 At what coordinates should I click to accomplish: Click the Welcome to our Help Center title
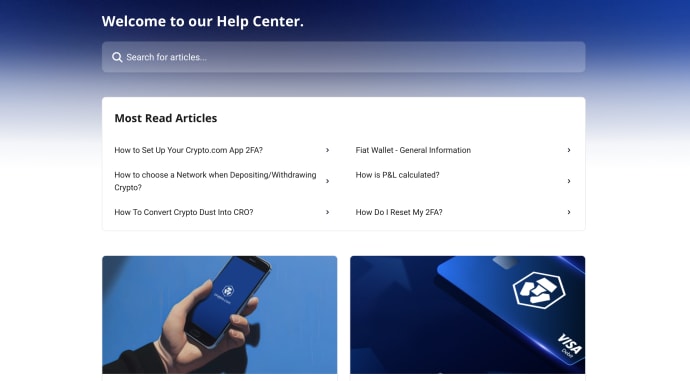[x=202, y=21]
